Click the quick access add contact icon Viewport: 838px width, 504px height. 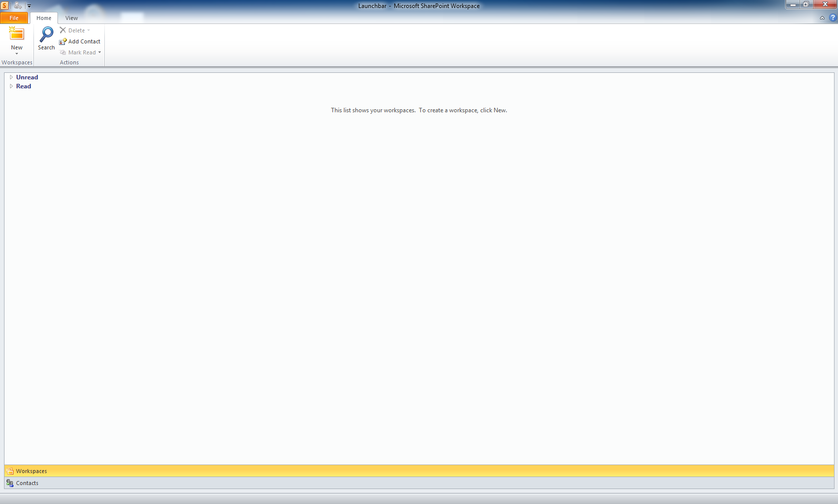click(18, 5)
